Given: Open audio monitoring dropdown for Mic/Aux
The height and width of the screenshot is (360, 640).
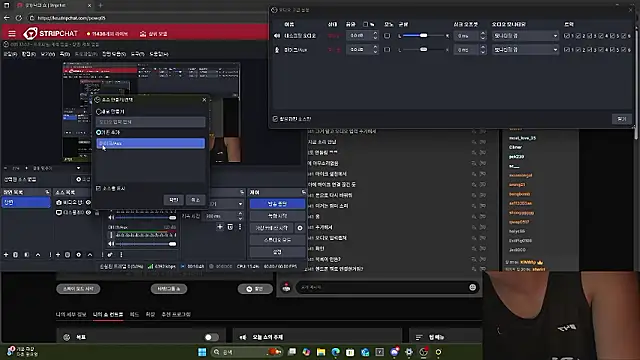Looking at the screenshot, I should pos(525,50).
